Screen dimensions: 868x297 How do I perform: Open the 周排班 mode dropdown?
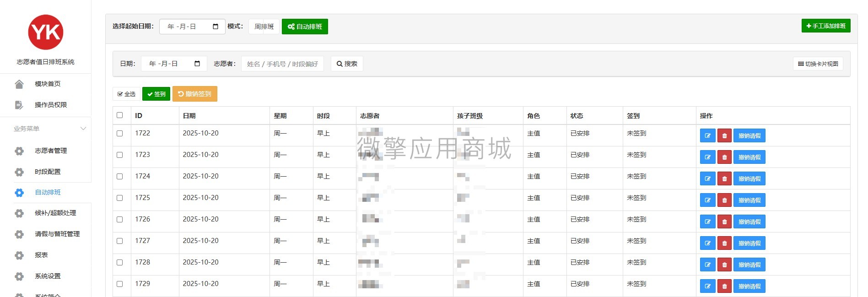(x=264, y=27)
